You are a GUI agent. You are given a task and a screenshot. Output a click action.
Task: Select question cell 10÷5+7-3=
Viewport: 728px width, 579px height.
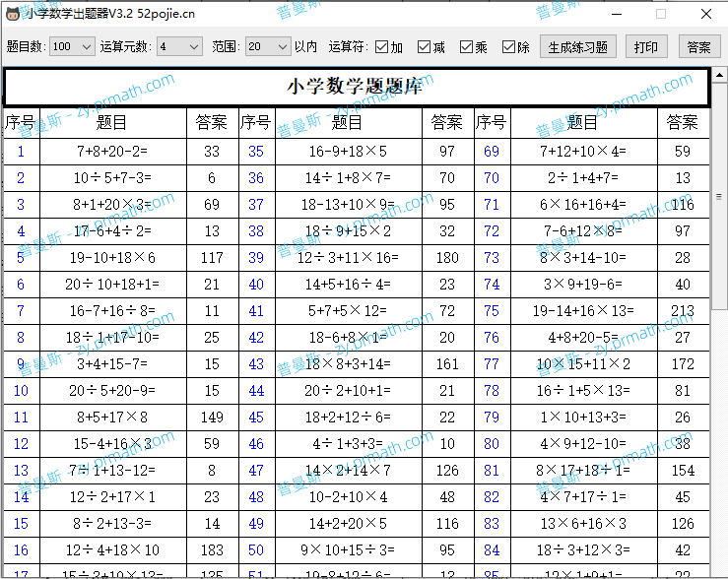[113, 177]
